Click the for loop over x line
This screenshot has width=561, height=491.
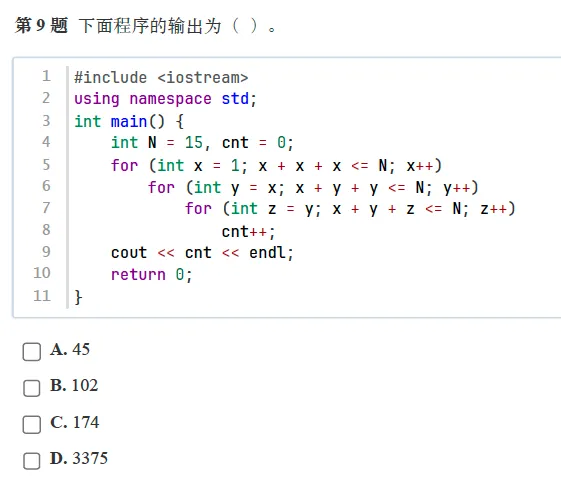coord(276,166)
